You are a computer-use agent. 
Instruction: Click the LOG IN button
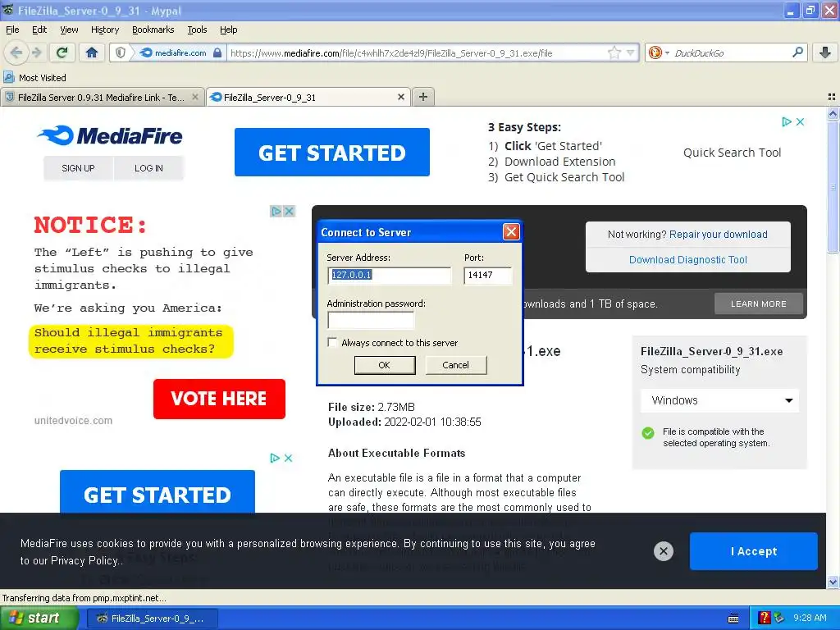coord(148,167)
